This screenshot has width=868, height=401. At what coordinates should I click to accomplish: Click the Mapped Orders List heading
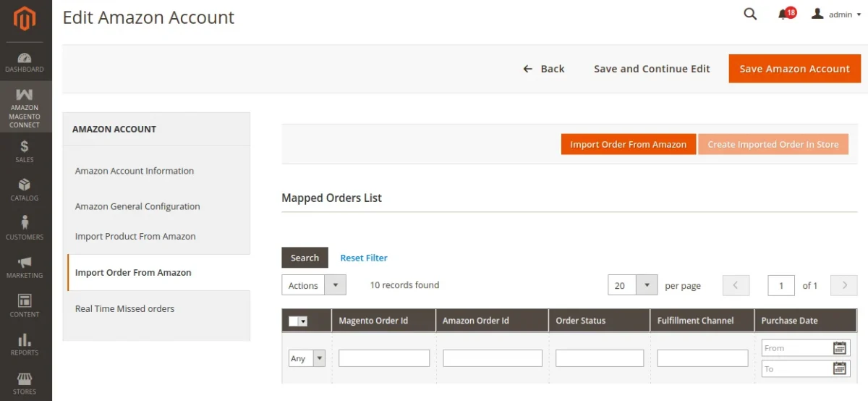(331, 198)
